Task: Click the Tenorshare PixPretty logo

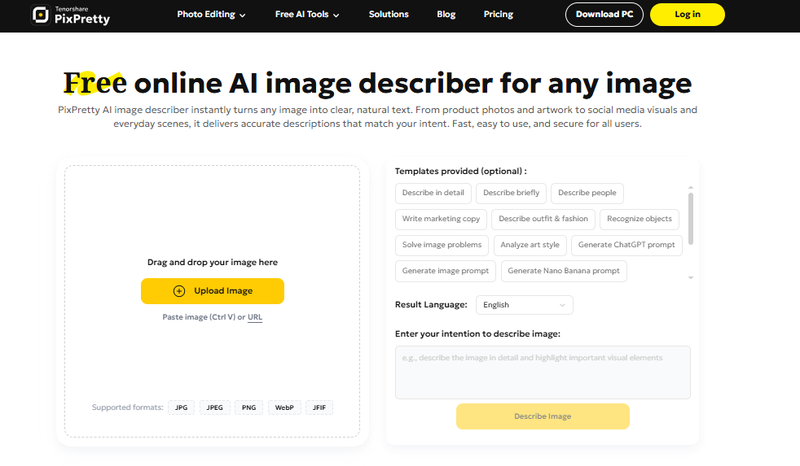Action: 70,15
